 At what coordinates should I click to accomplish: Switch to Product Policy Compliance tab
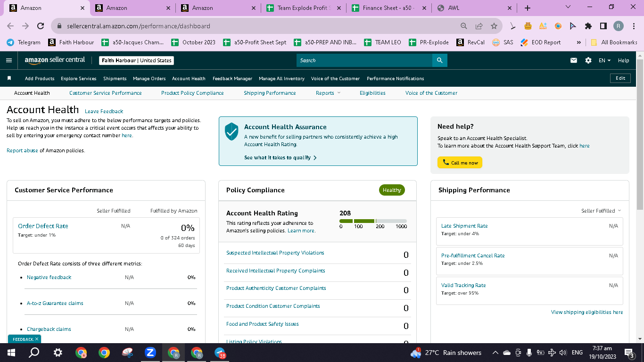click(x=192, y=93)
